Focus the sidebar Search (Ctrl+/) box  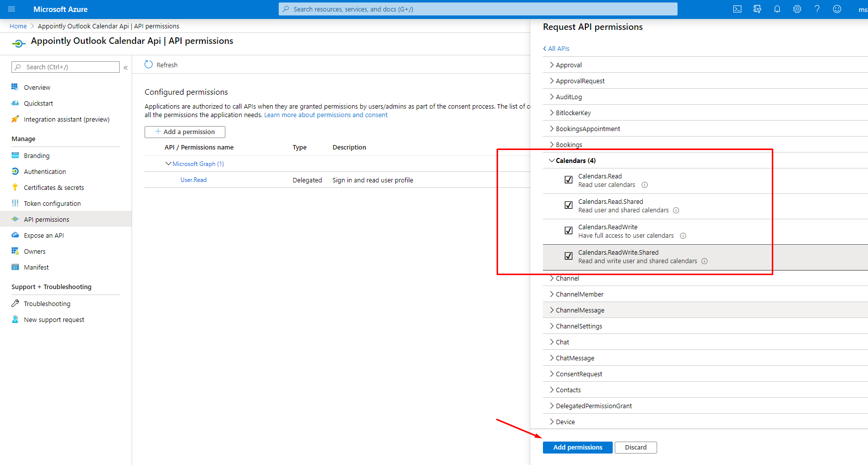click(x=65, y=67)
